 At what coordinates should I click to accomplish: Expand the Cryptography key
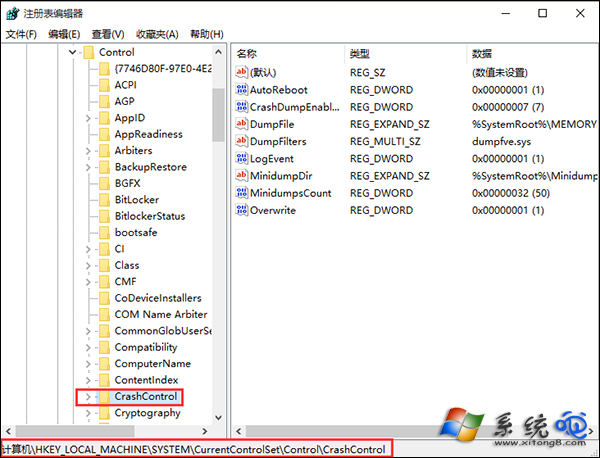[x=88, y=413]
